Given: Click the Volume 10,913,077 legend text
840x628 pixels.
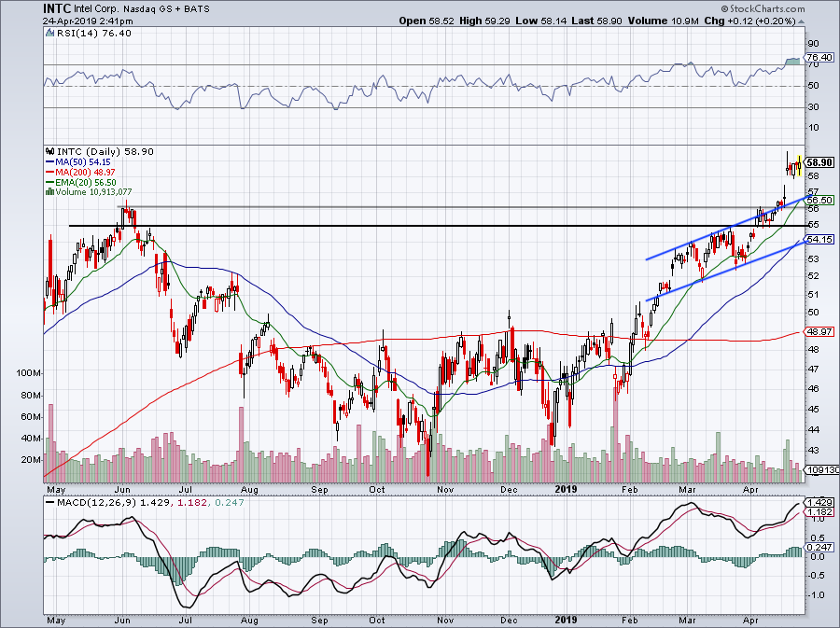Looking at the screenshot, I should [x=93, y=191].
